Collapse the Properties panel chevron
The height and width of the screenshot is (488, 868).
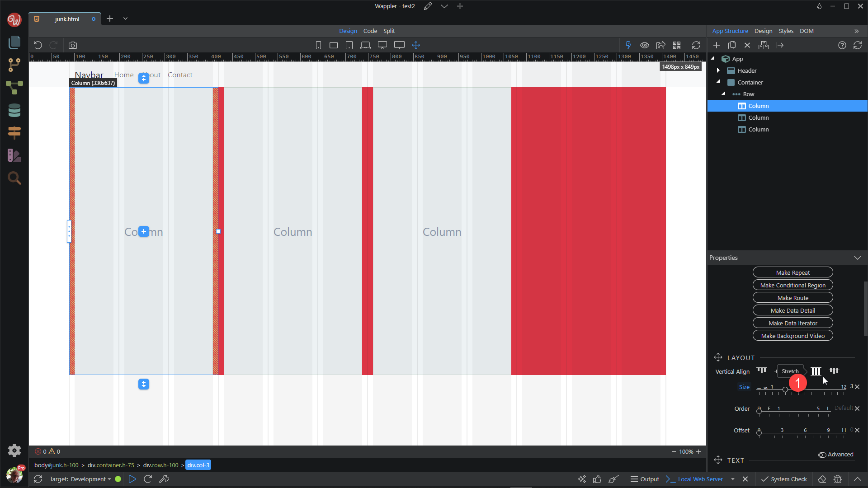(x=857, y=258)
